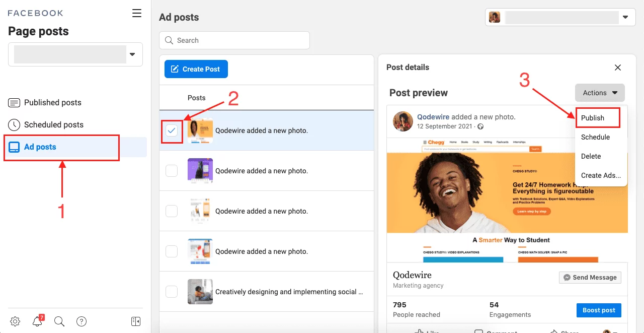Open the hamburger menu next to Facebook logo
The width and height of the screenshot is (644, 333).
click(136, 14)
